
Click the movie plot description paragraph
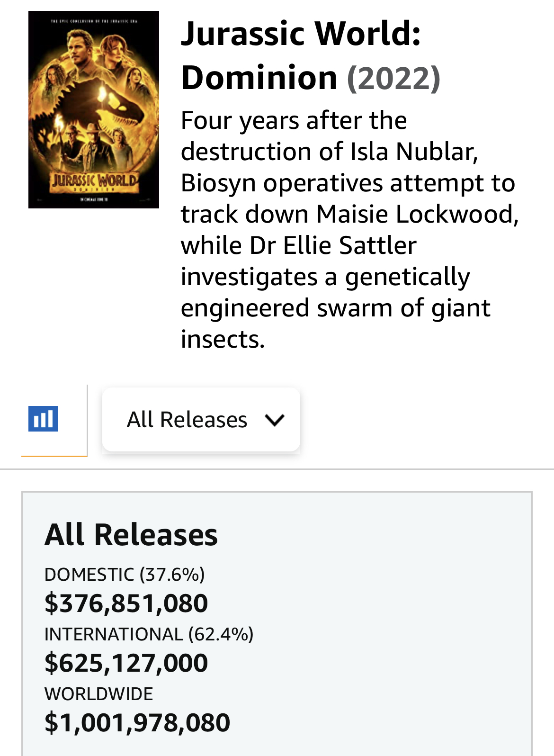coord(349,230)
